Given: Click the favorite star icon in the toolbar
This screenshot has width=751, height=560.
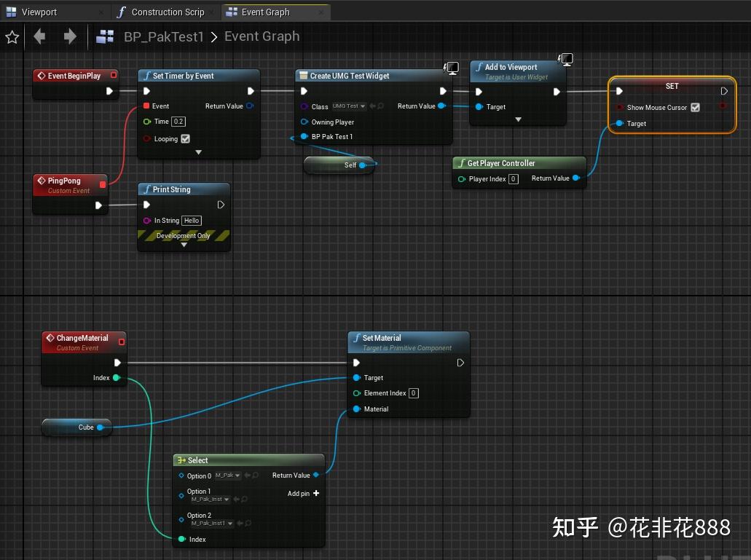Looking at the screenshot, I should [12, 36].
